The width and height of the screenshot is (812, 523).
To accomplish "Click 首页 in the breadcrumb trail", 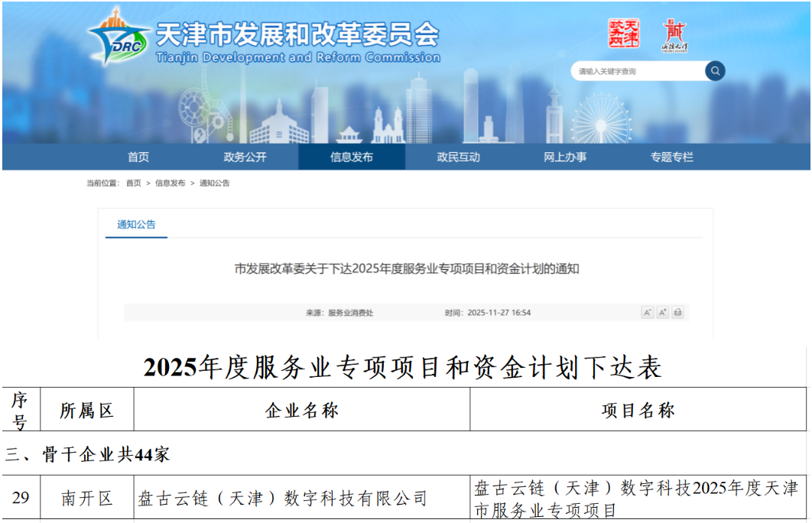I will coord(134,184).
